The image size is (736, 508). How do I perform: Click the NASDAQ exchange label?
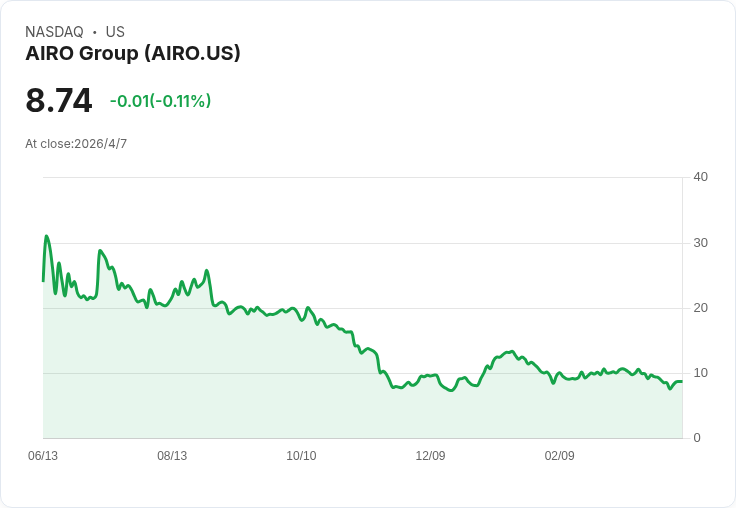(x=54, y=32)
